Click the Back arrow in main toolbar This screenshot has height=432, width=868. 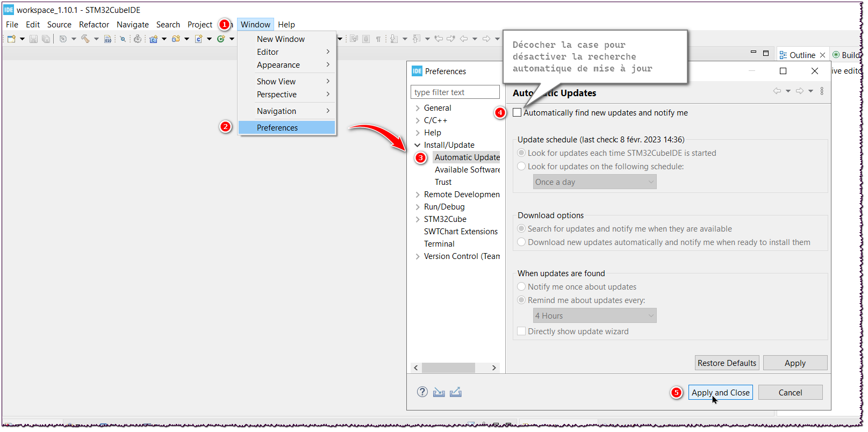pos(464,39)
